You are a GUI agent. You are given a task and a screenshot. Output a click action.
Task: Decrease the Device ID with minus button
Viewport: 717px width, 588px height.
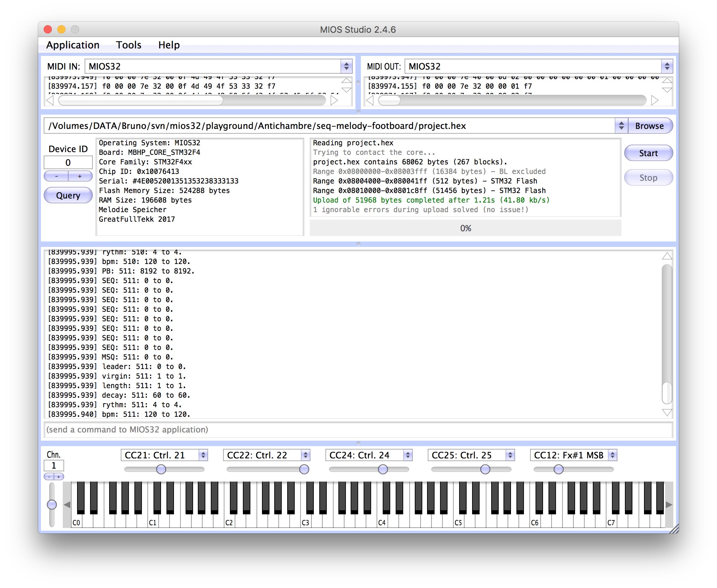pyautogui.click(x=56, y=176)
